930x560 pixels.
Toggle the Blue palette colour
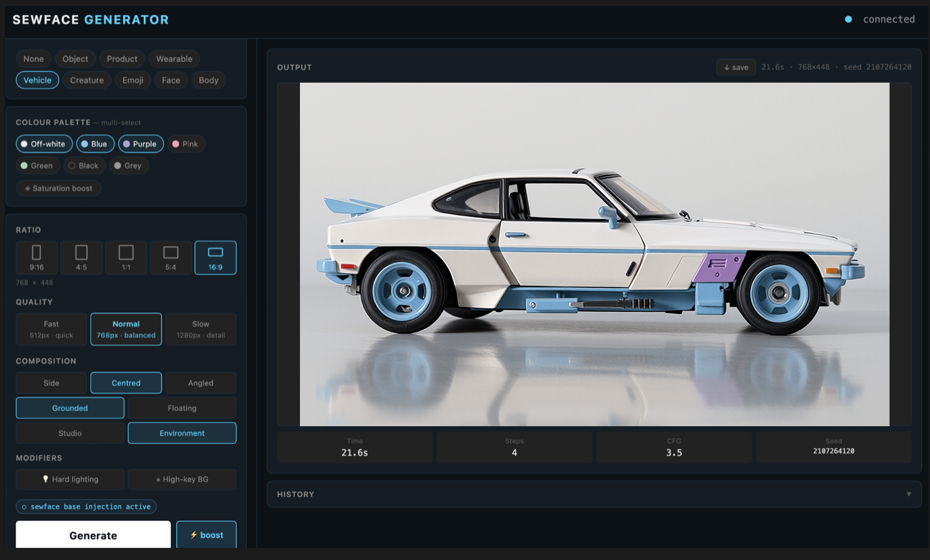click(x=95, y=144)
